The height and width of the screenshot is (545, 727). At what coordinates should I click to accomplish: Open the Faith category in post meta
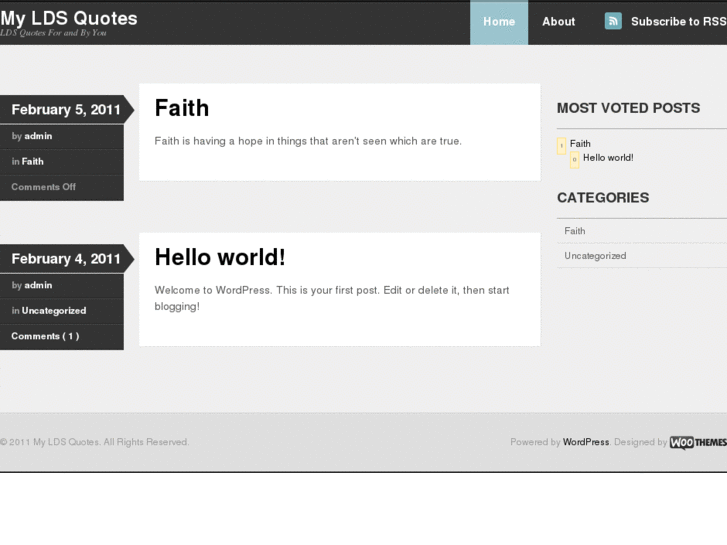coord(33,161)
